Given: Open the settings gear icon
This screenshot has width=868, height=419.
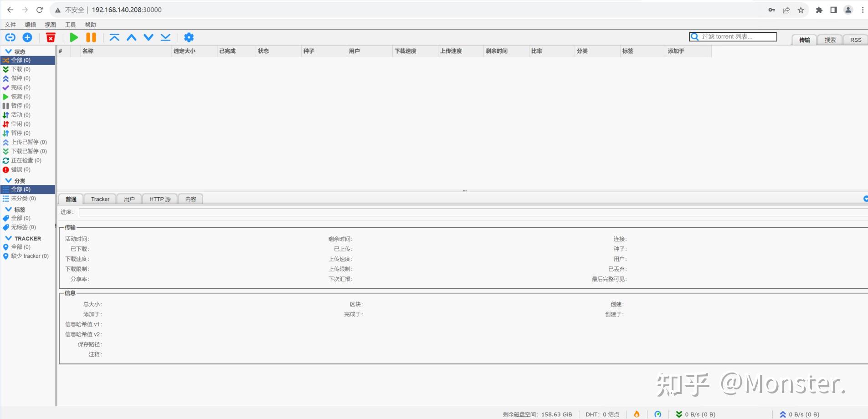Looking at the screenshot, I should [189, 37].
